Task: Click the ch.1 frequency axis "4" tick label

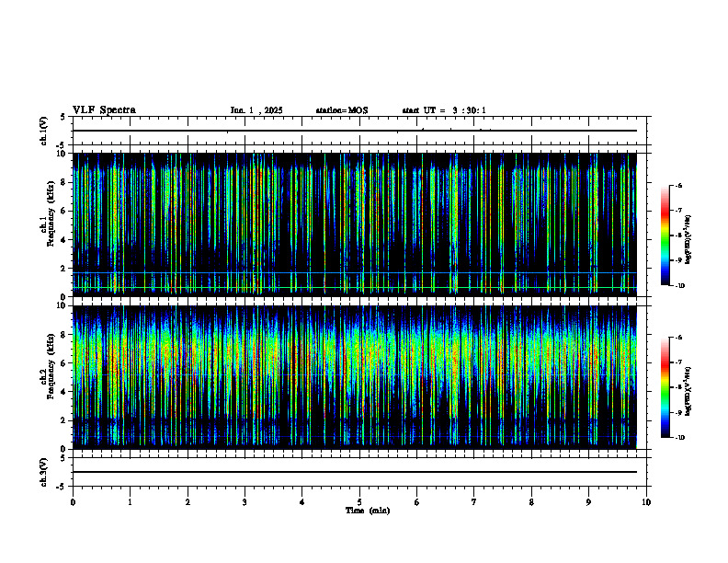Action: [63, 240]
